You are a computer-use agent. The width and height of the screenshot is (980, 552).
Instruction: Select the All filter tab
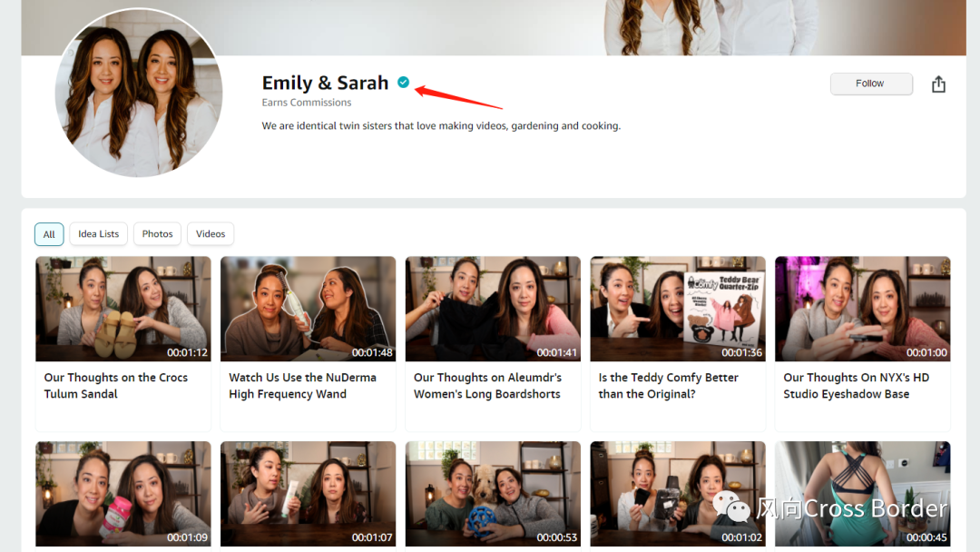(x=49, y=234)
